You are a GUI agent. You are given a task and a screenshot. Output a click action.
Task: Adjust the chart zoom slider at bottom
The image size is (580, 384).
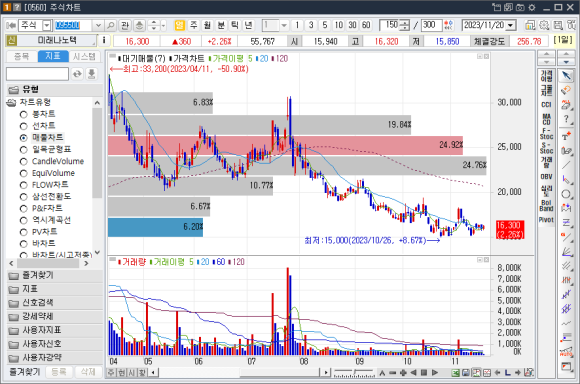tap(354, 373)
